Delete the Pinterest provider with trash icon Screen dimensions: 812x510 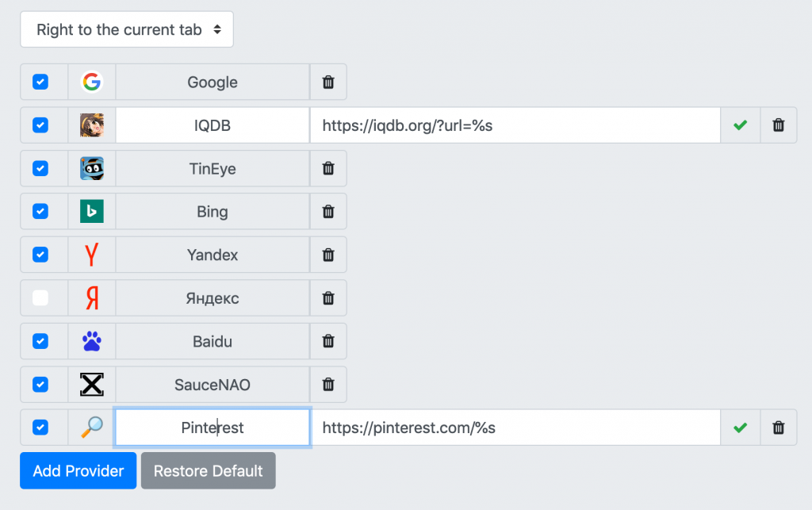(x=779, y=428)
